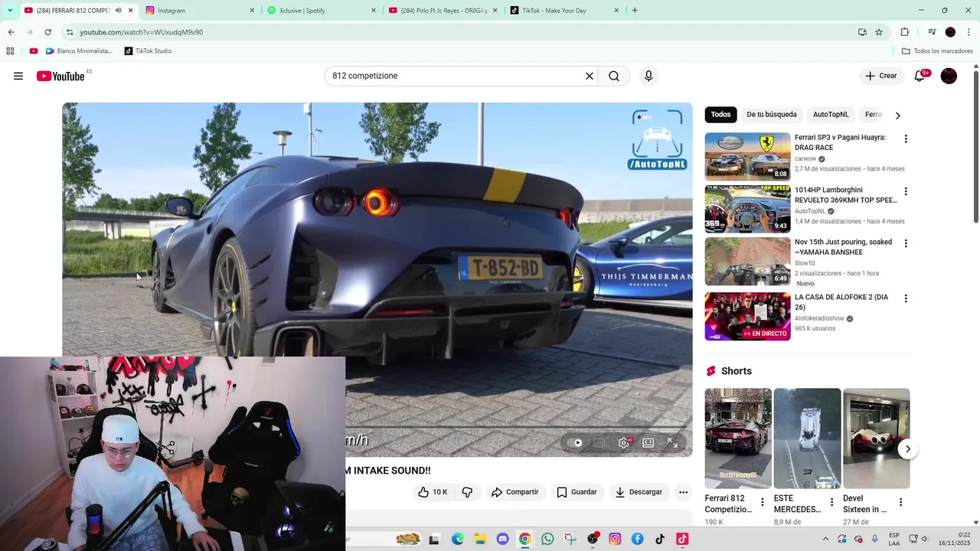
Task: Open options for La Casa de Alofoke video
Action: click(906, 298)
